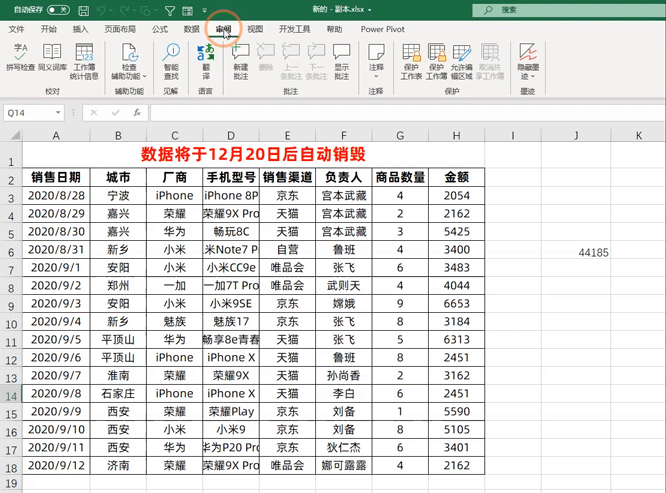The image size is (666, 493).
Task: Select row header 14
Action: click(11, 396)
